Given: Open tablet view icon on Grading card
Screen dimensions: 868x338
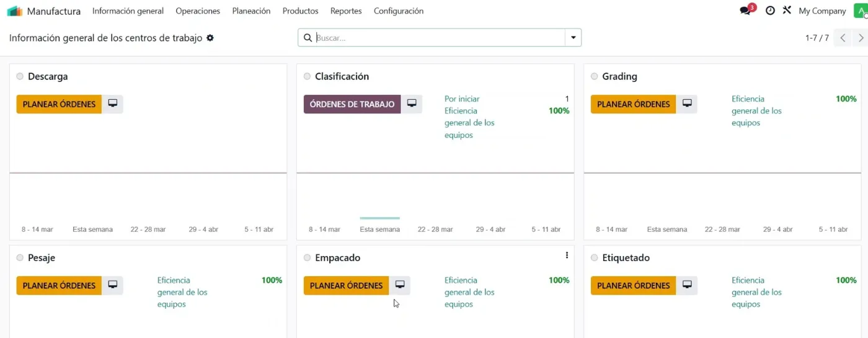Looking at the screenshot, I should [x=687, y=104].
